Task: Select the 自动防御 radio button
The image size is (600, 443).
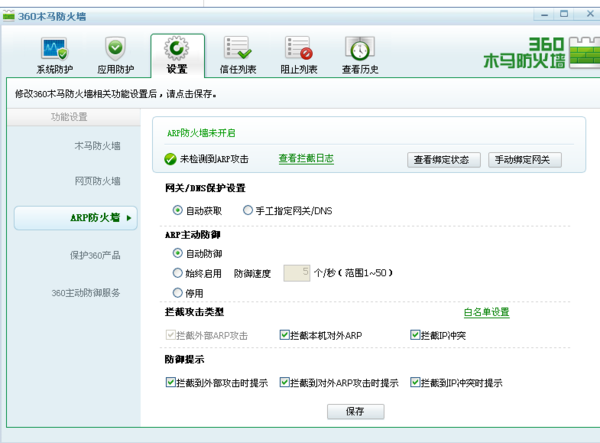Action: [x=177, y=253]
